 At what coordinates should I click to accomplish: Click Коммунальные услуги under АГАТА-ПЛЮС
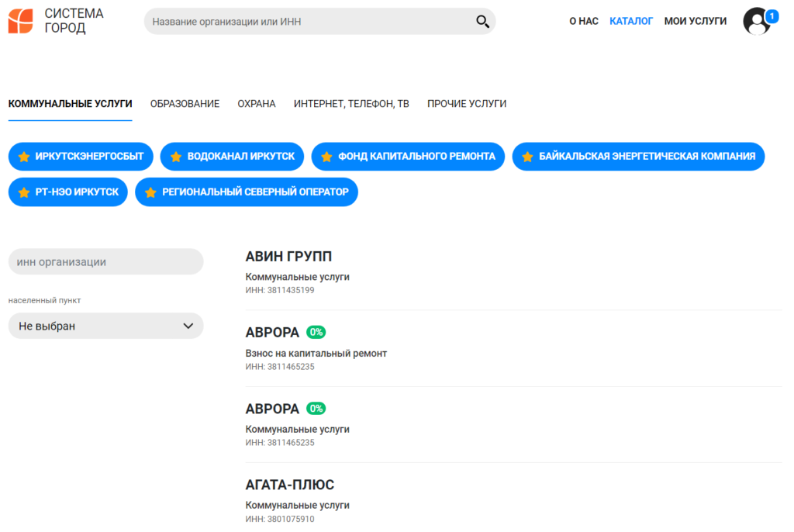(297, 505)
